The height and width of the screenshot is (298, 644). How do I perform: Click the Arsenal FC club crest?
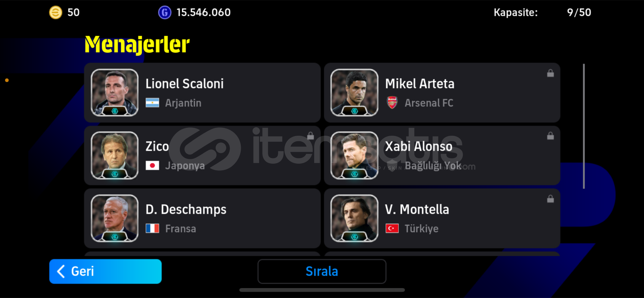392,103
